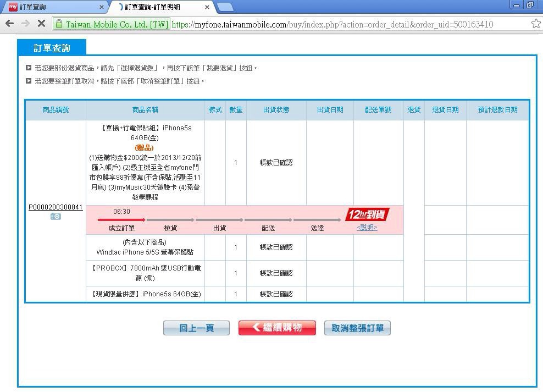Click the green SSL padlock icon
The width and height of the screenshot is (543, 392).
click(59, 24)
